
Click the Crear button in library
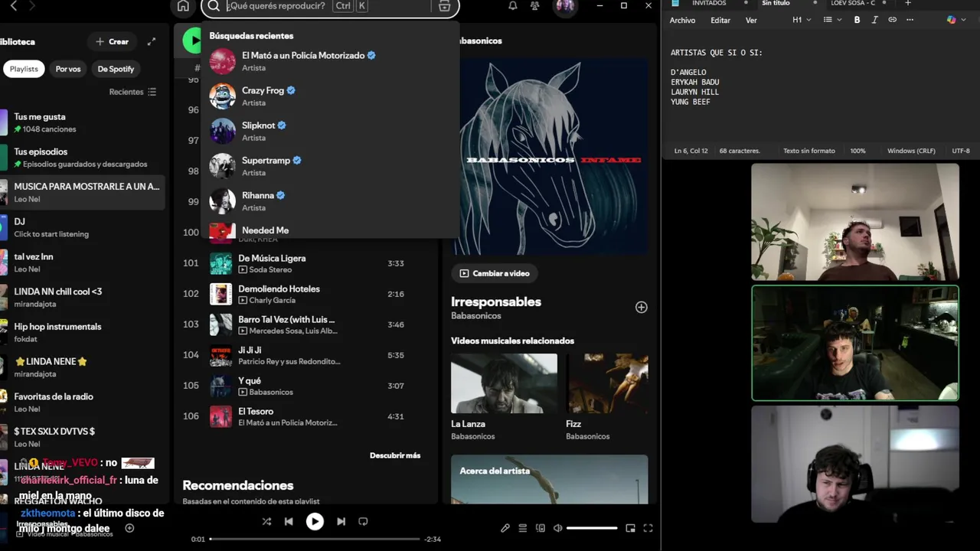point(113,41)
